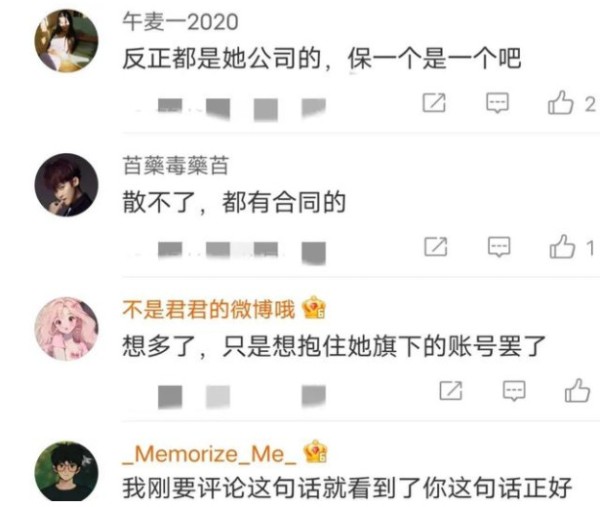Screen dimensions: 600x507
Task: Reply to 苜藥毒藥苜's comment
Action: point(499,247)
